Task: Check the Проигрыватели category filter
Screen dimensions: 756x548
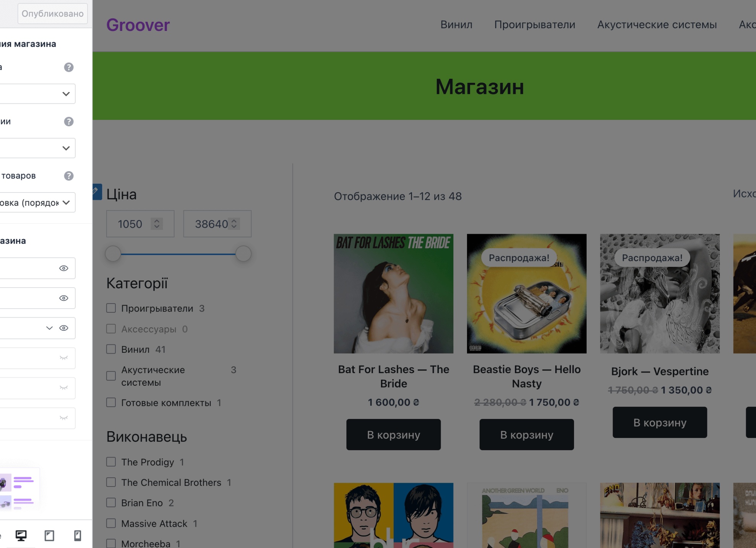Action: point(111,308)
